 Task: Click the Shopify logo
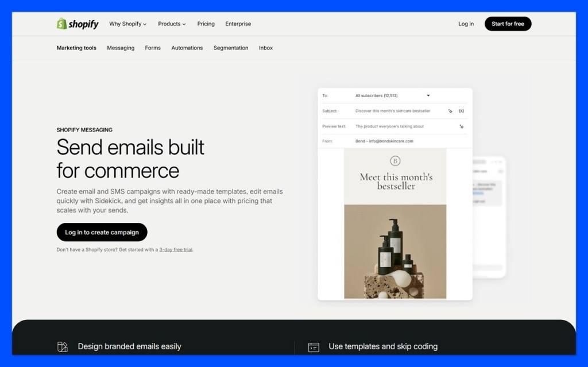point(78,24)
